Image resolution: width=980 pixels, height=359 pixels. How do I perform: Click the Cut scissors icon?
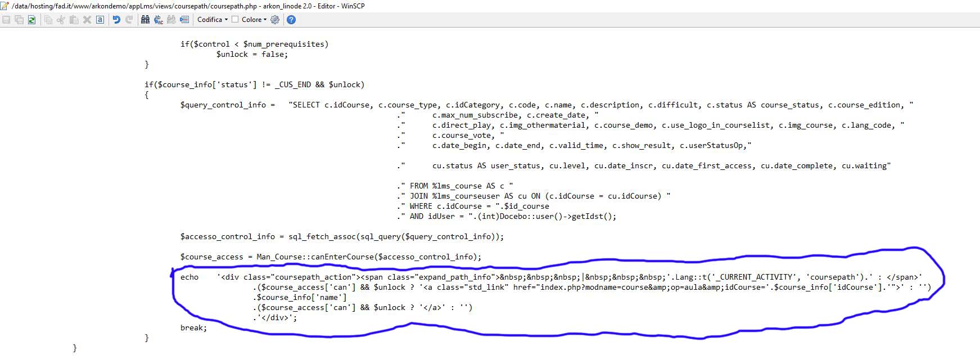click(x=61, y=20)
